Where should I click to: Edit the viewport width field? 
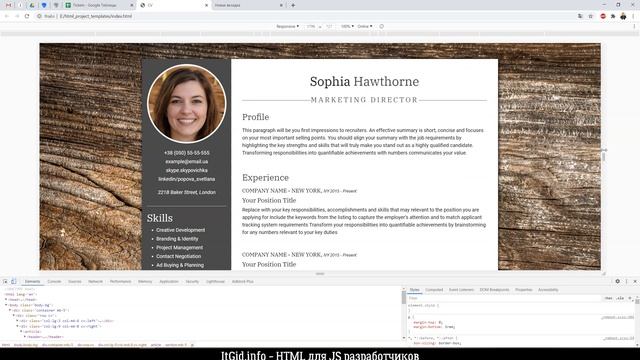pos(311,27)
